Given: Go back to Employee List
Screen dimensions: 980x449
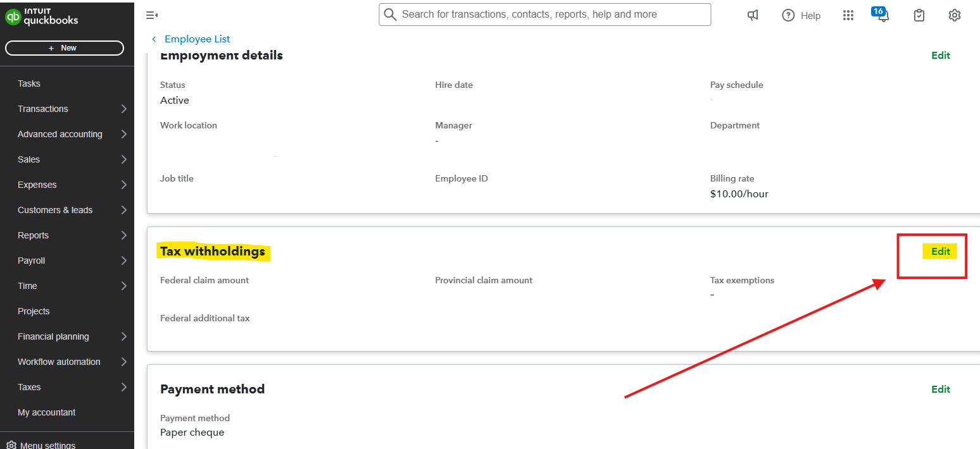Looking at the screenshot, I should (x=196, y=39).
